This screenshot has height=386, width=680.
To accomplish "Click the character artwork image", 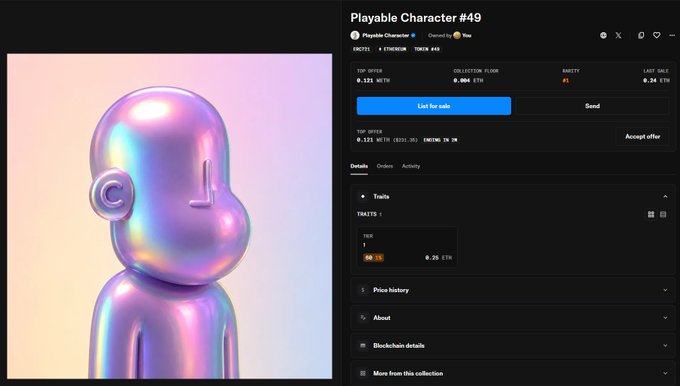I will tap(170, 216).
